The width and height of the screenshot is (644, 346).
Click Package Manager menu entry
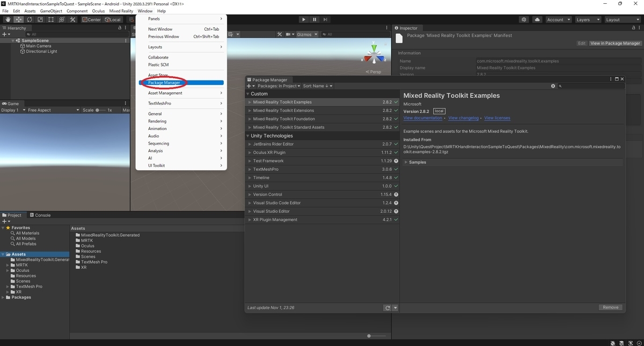181,83
